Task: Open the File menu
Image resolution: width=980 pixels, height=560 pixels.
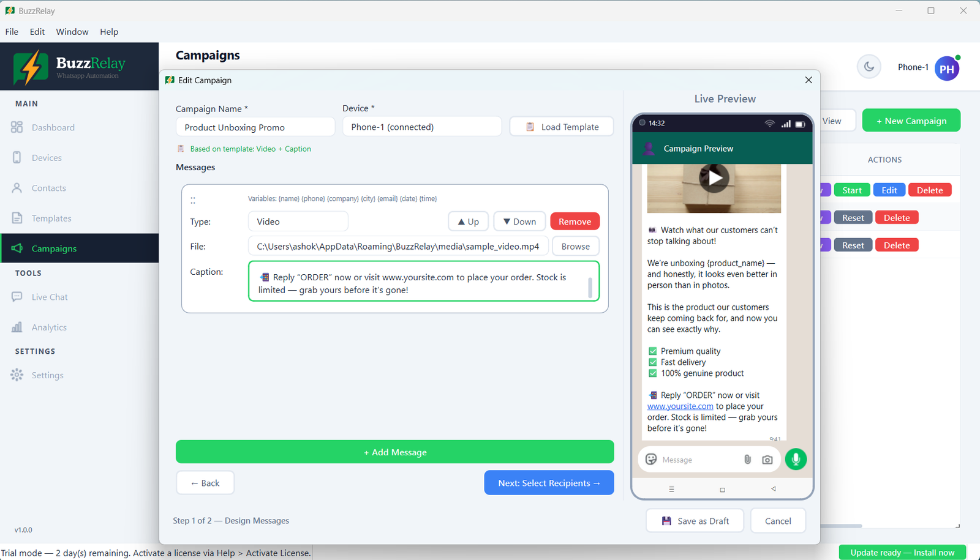Action: click(x=12, y=32)
